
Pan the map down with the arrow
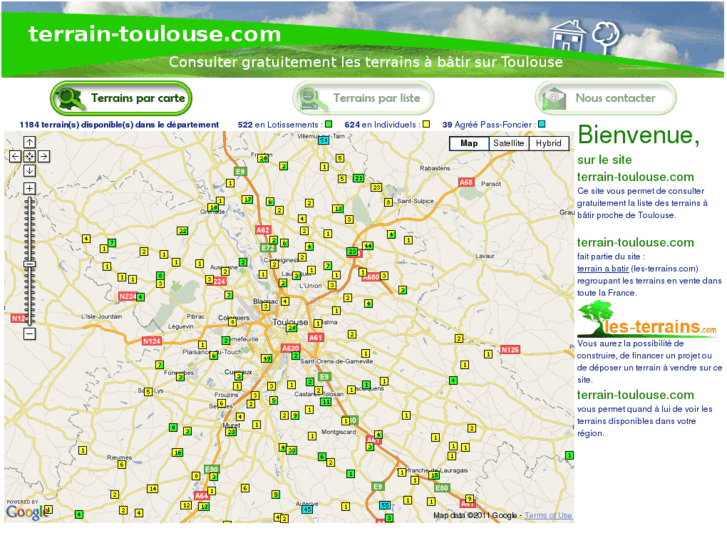29,171
